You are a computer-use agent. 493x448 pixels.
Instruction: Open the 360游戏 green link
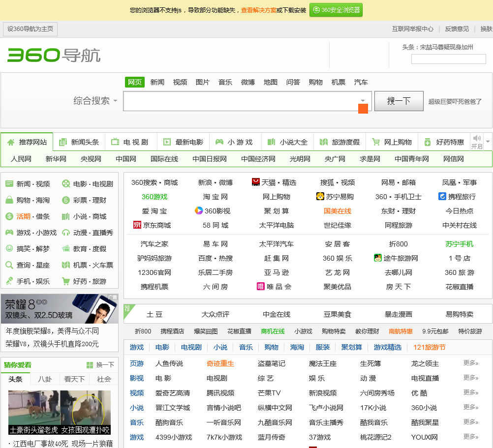(x=154, y=197)
